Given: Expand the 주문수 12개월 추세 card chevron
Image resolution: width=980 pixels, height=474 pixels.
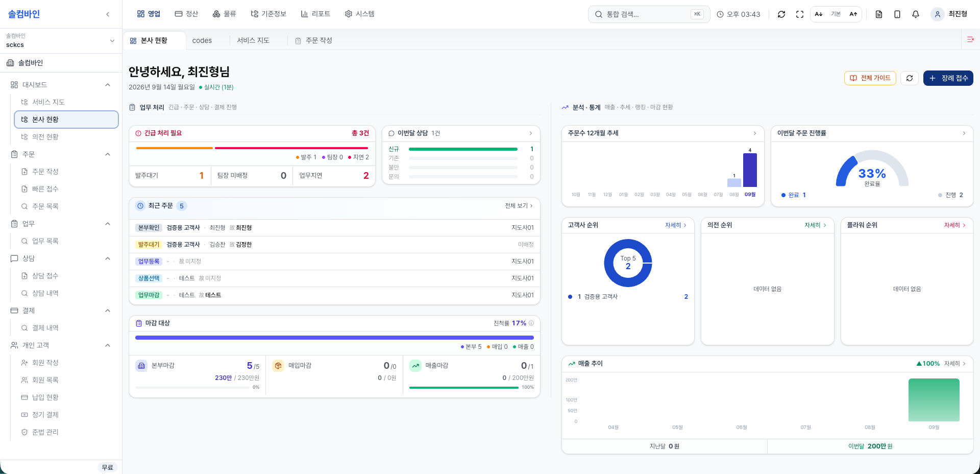Looking at the screenshot, I should click(x=755, y=133).
